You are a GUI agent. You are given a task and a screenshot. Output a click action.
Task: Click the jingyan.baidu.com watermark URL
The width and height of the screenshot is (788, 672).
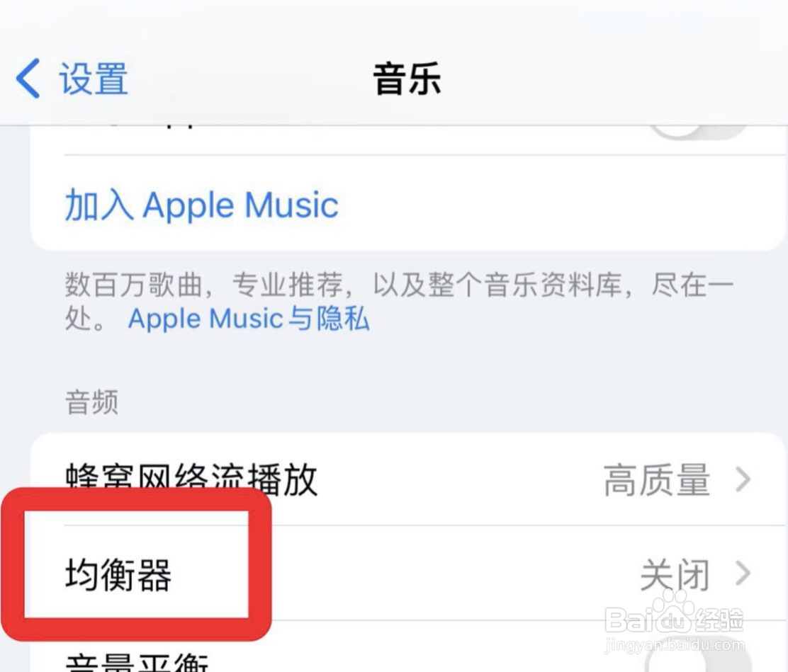675,645
